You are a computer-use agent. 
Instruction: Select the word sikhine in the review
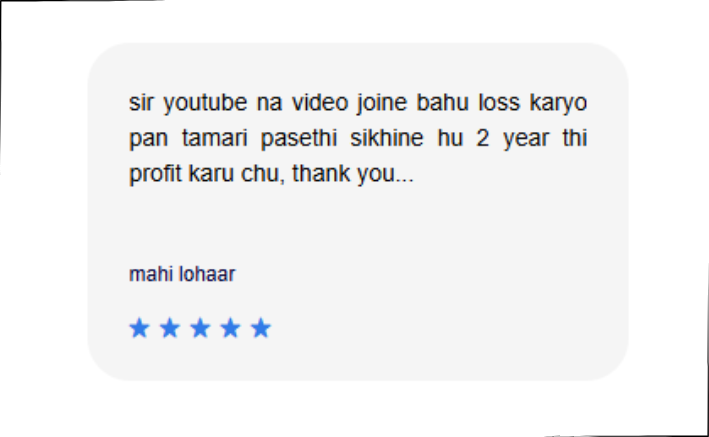tap(387, 138)
